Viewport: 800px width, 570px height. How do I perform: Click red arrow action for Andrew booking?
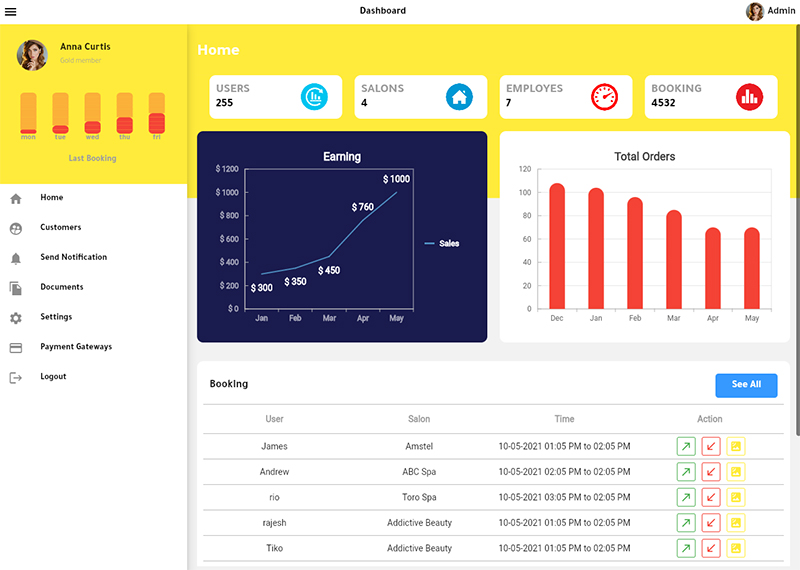(x=711, y=472)
